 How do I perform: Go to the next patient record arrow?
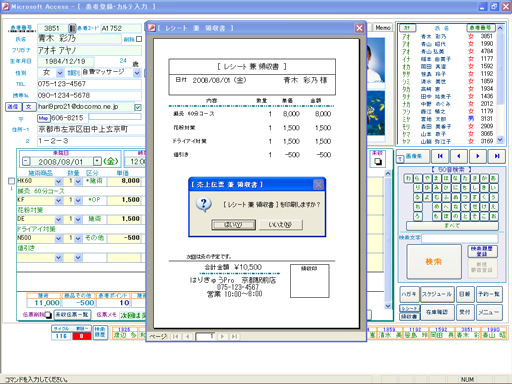click(478, 156)
